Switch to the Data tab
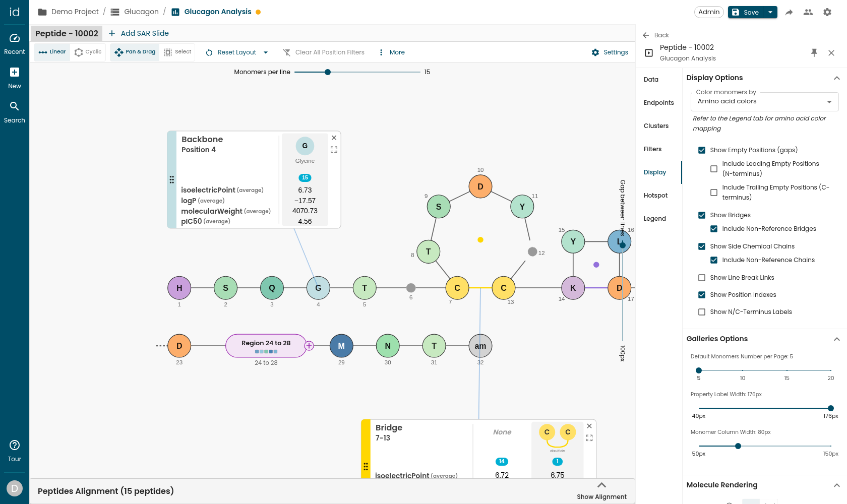Viewport: 847px width, 504px height. pos(651,80)
